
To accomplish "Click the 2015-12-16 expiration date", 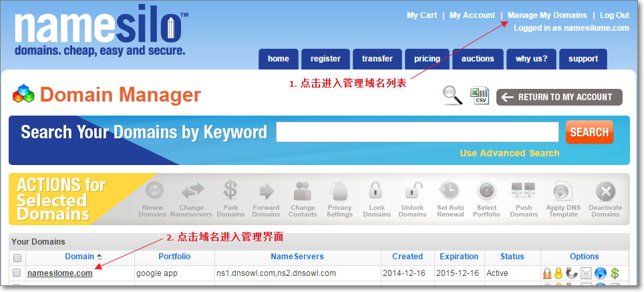I will point(458,273).
